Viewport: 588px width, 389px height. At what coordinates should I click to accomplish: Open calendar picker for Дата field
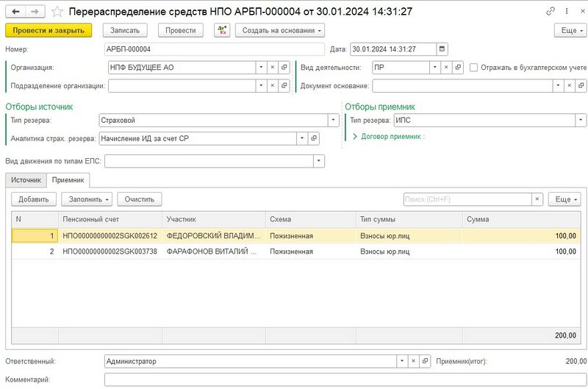pos(441,49)
